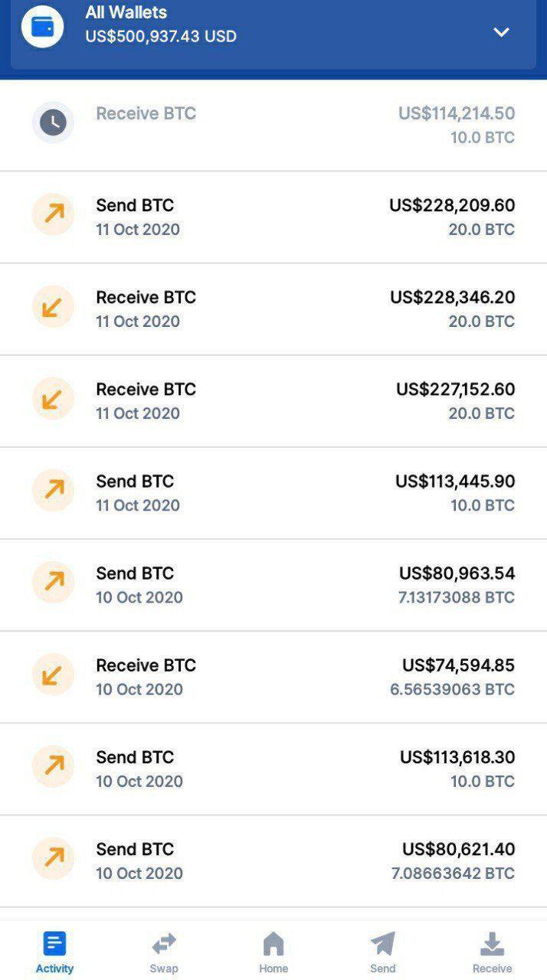Screen dimensions: 547x980
Task: Open the Send tab
Action: [382, 952]
